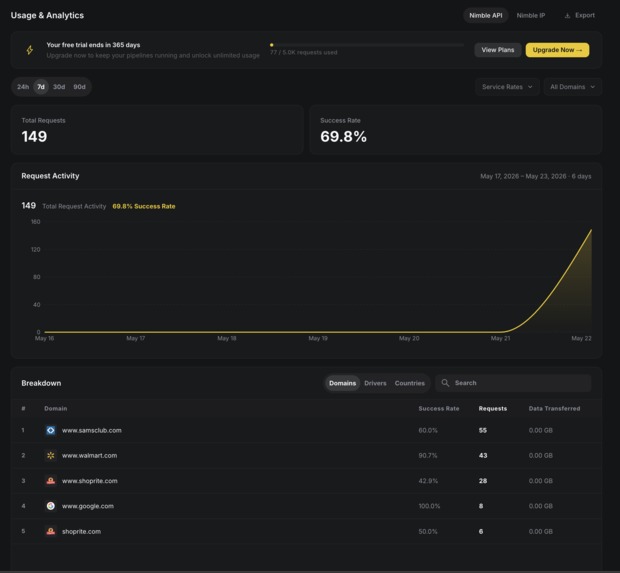Click the Success Rate 69.8% card
The image size is (620, 573).
pos(456,130)
